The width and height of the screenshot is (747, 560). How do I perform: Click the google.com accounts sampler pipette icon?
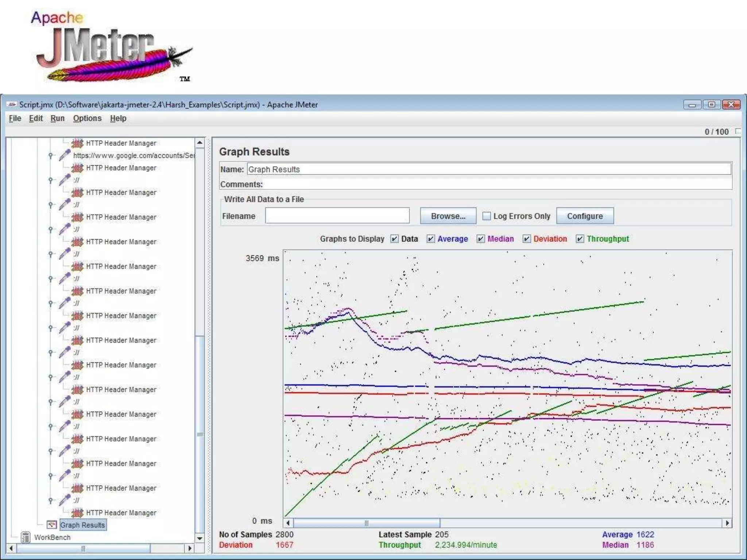(65, 155)
